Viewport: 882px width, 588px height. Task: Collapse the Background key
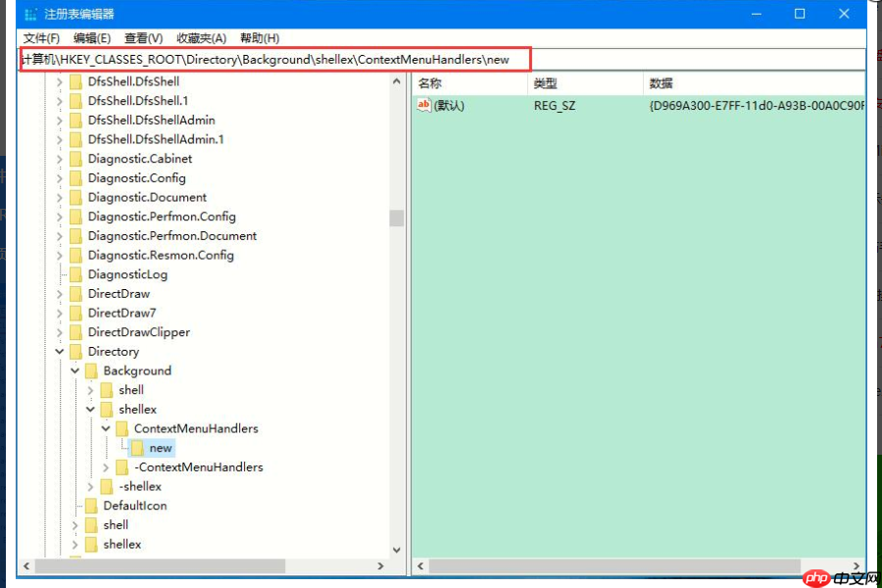click(74, 370)
